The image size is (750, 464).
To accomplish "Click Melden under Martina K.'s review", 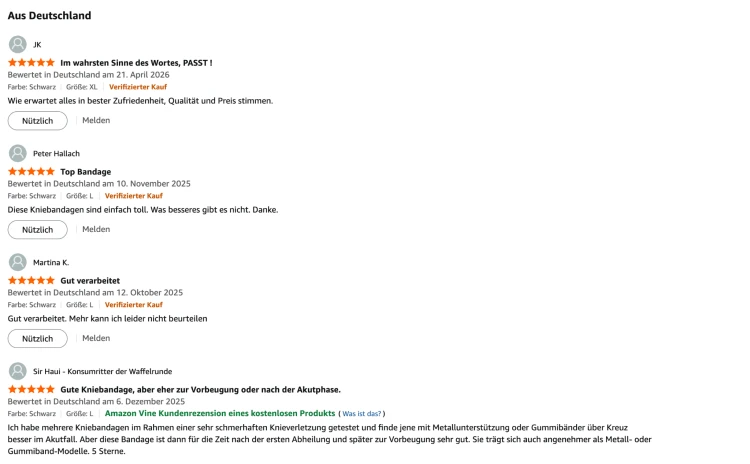I will click(96, 338).
